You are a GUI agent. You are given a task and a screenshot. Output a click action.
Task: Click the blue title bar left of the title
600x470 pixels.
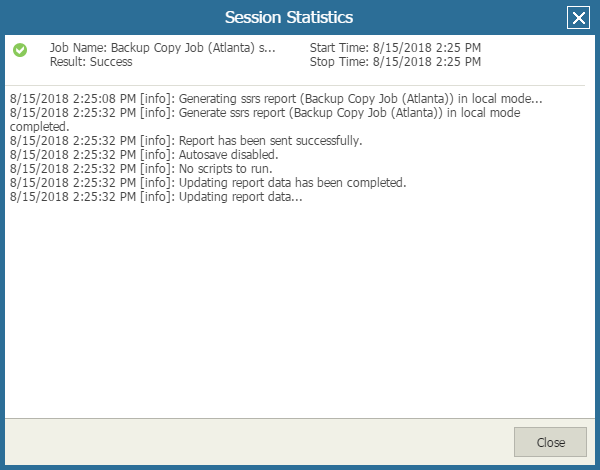coord(100,17)
